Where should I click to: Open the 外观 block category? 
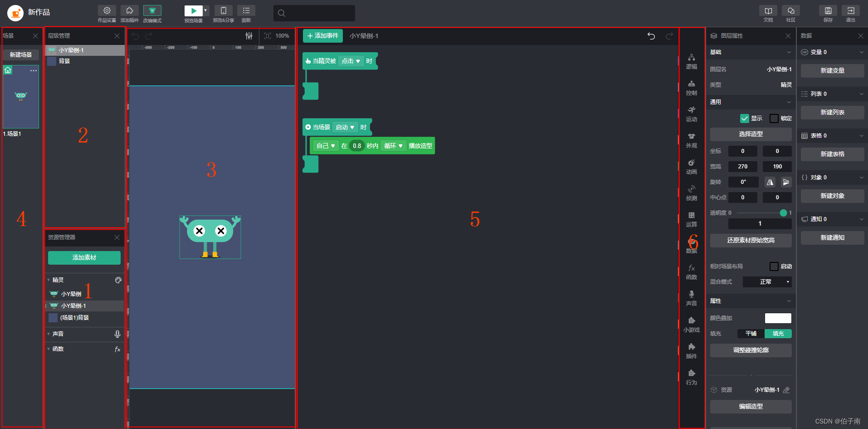691,140
